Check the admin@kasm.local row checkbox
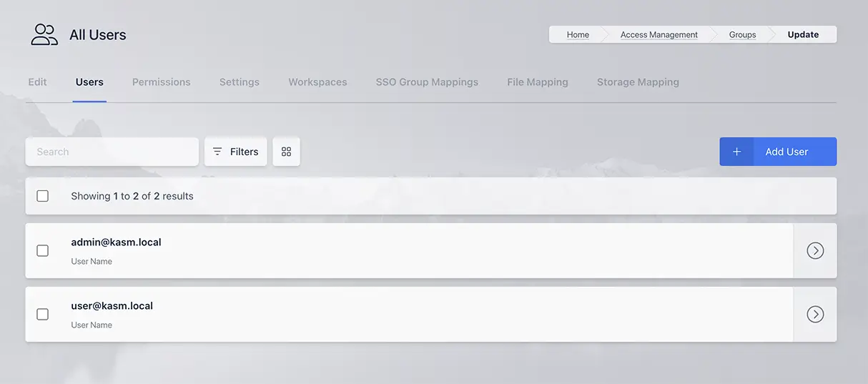The height and width of the screenshot is (384, 868). (43, 250)
